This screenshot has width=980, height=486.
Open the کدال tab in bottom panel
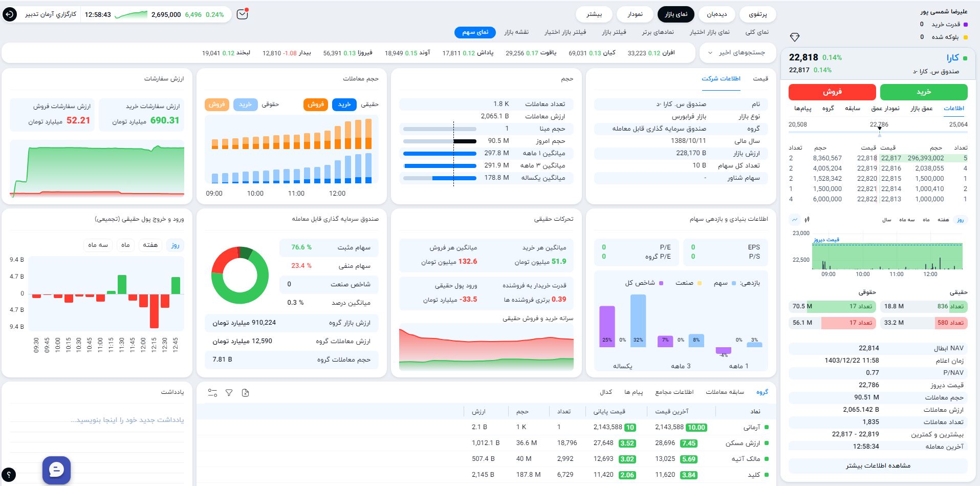pos(606,392)
